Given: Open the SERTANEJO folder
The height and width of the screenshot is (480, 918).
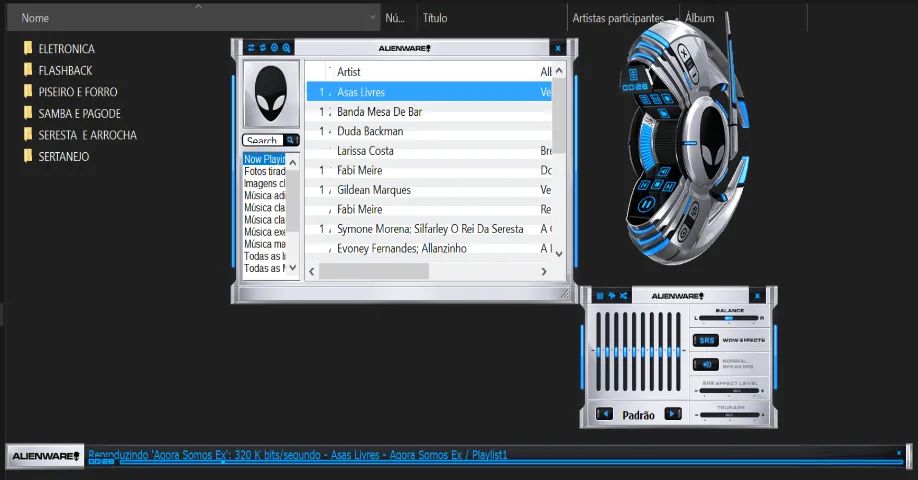Looking at the screenshot, I should (x=56, y=156).
